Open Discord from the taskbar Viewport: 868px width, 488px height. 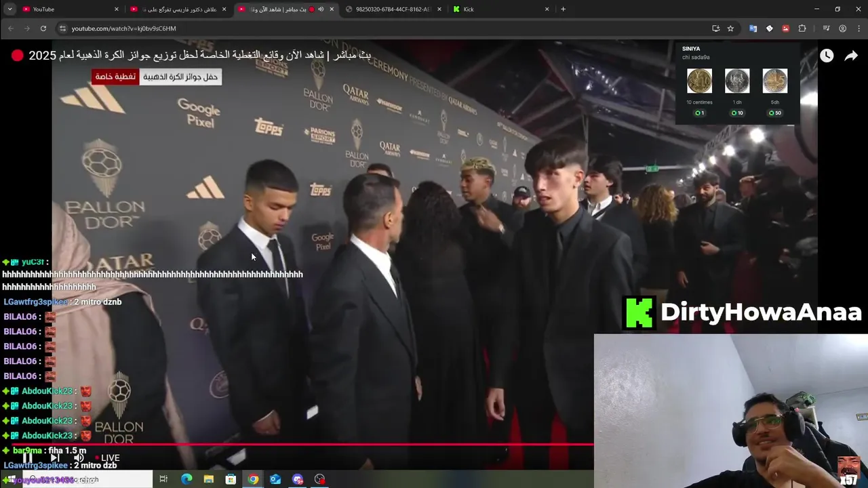tap(298, 479)
